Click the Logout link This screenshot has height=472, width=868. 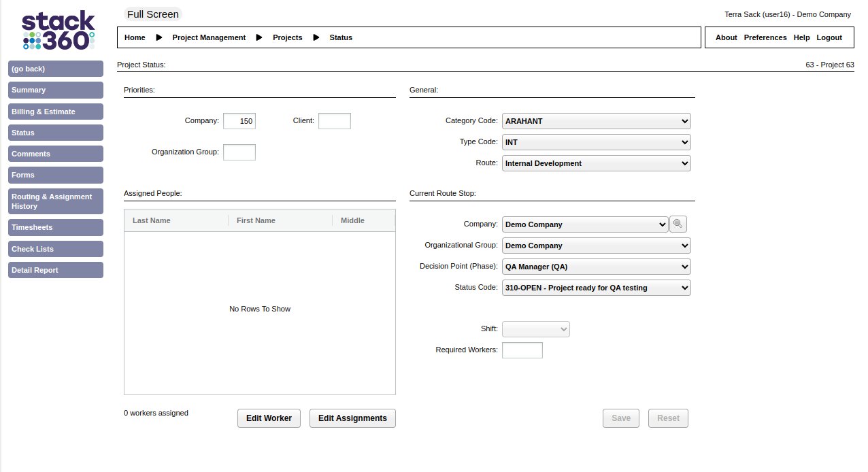[x=829, y=37]
